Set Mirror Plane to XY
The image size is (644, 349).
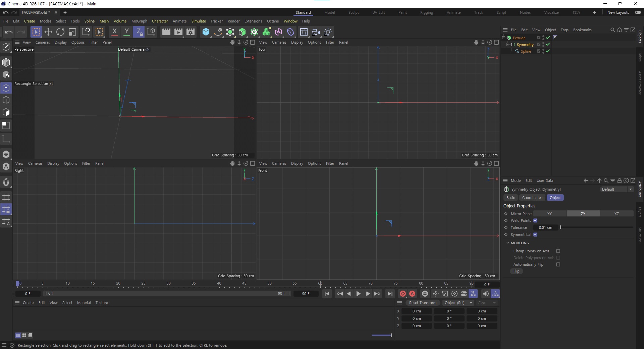(550, 214)
